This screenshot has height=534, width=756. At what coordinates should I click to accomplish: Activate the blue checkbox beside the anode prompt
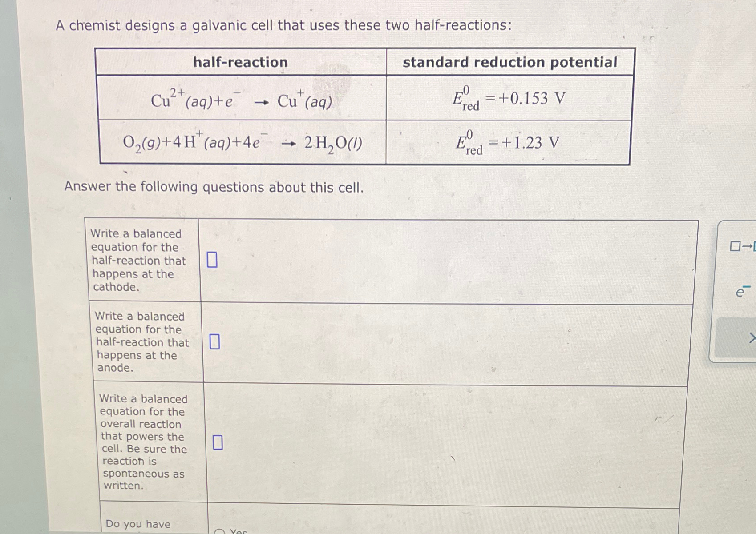(215, 342)
